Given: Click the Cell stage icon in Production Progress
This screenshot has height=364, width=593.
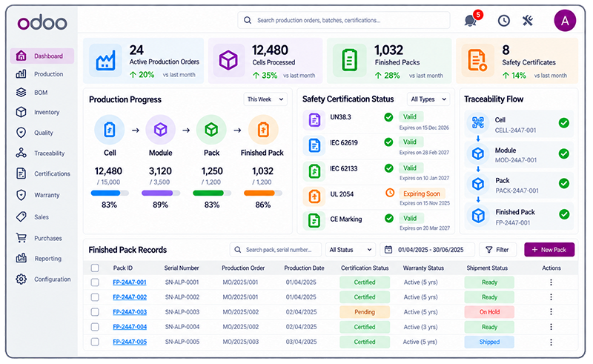Looking at the screenshot, I should pyautogui.click(x=110, y=130).
